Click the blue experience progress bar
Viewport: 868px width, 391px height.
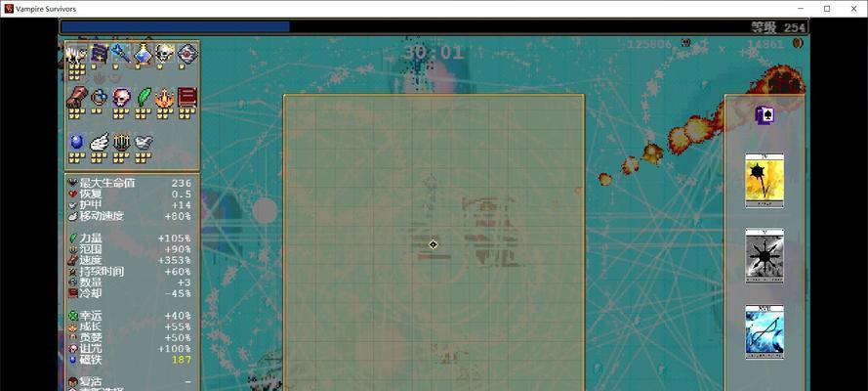click(x=176, y=26)
